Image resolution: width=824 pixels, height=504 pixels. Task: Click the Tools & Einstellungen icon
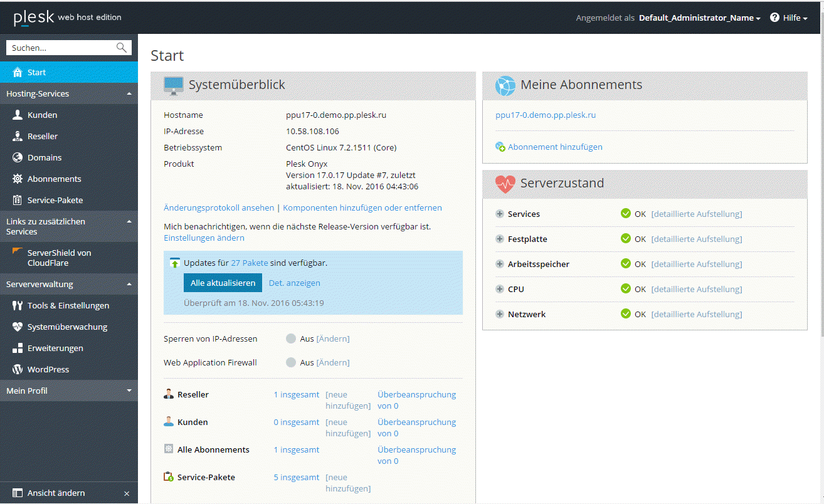[18, 305]
